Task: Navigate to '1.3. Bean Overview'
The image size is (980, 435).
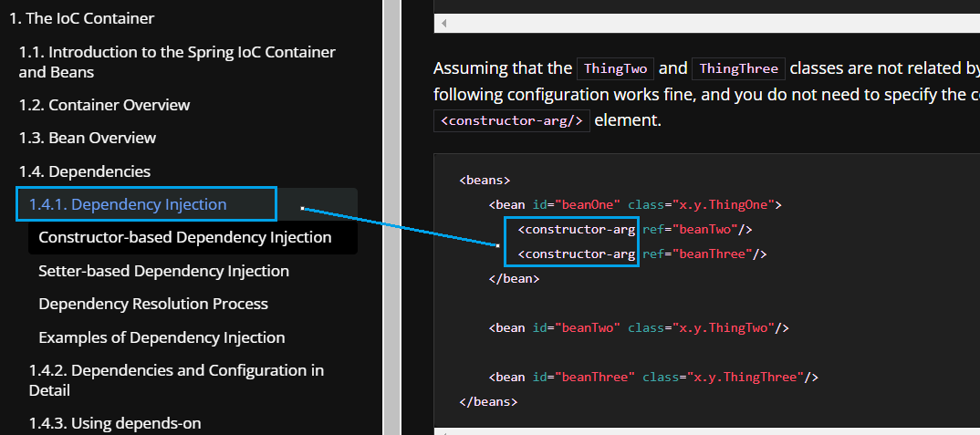Action: [x=88, y=138]
